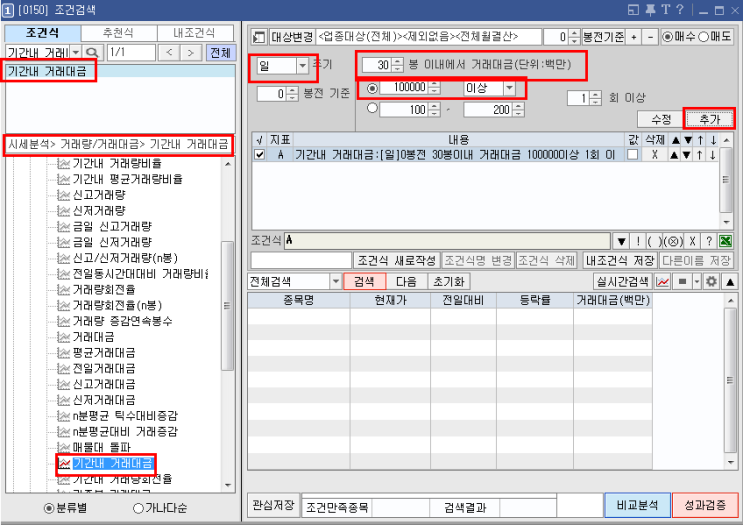This screenshot has height=525, width=743.
Task: Click the 30 봉 spinner arrows
Action: point(398,65)
